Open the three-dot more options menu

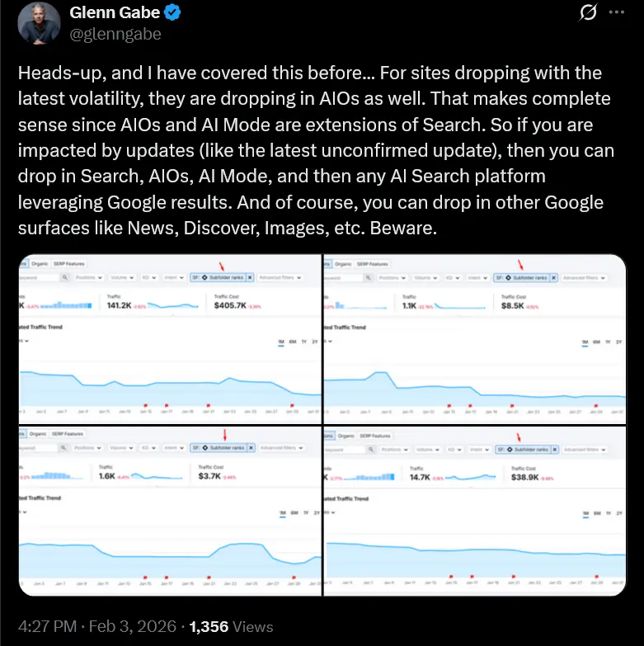(616, 14)
